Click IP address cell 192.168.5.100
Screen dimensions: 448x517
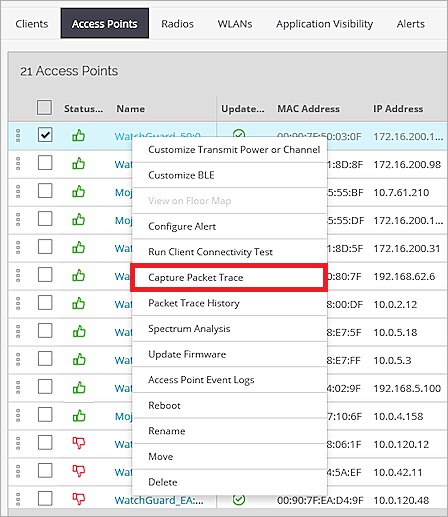pyautogui.click(x=407, y=388)
